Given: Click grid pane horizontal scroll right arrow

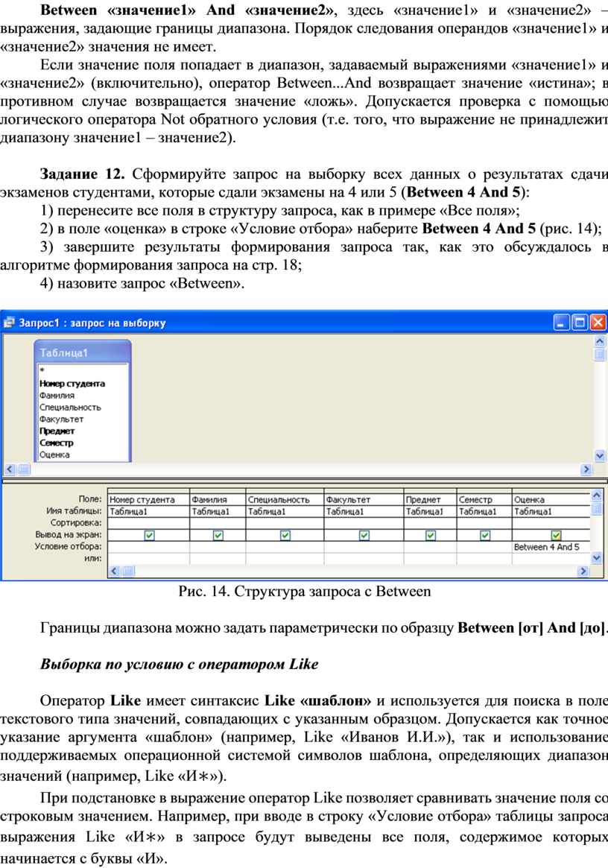Looking at the screenshot, I should tap(583, 571).
